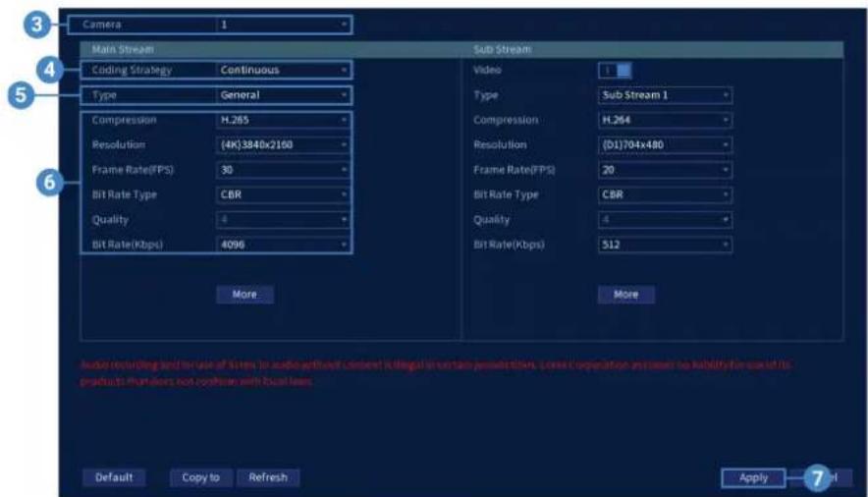
Task: Open the Coding Strategy dropdown
Action: click(283, 71)
